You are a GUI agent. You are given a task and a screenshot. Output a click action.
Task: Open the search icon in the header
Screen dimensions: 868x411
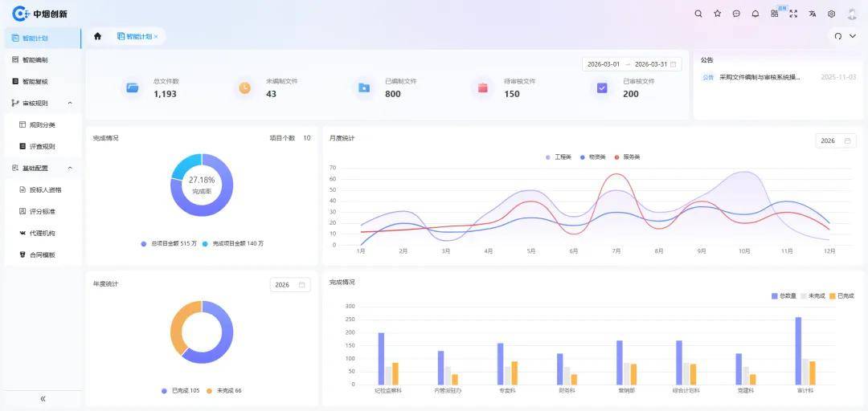(698, 14)
